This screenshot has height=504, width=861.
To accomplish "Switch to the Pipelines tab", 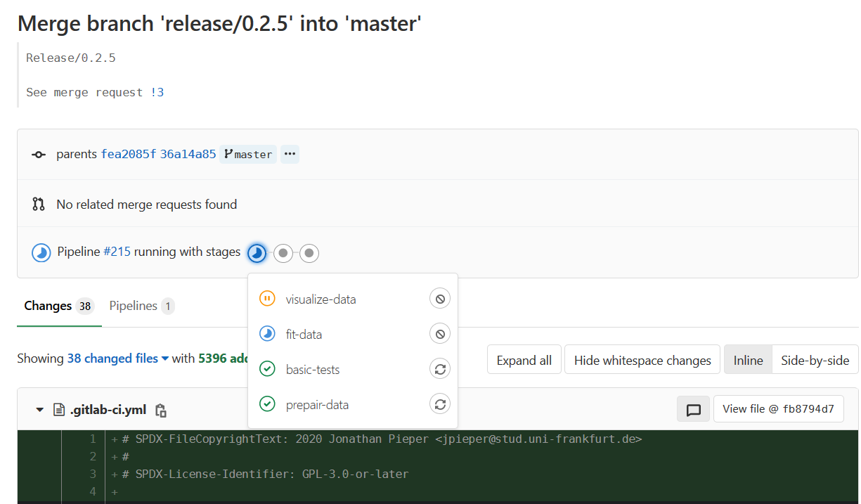I will point(134,305).
